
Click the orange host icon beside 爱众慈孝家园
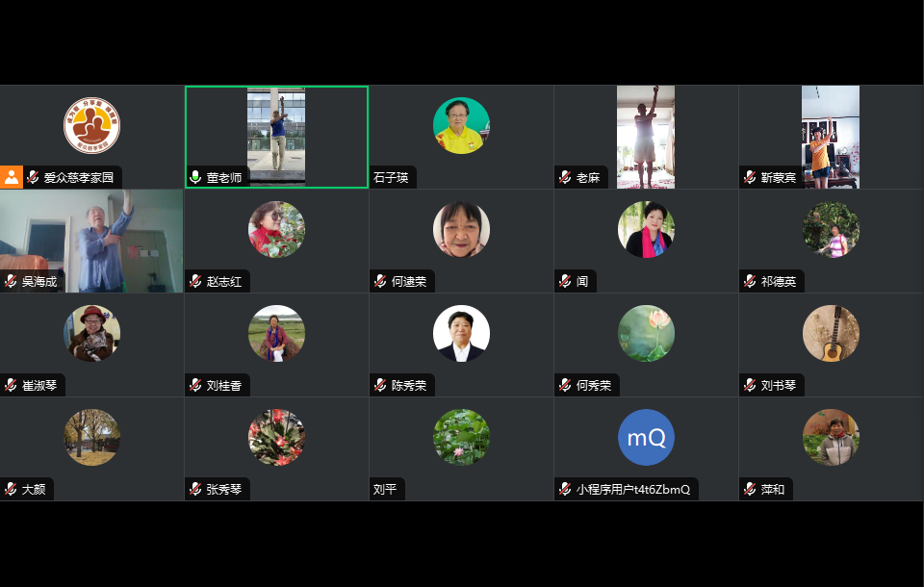[12, 177]
